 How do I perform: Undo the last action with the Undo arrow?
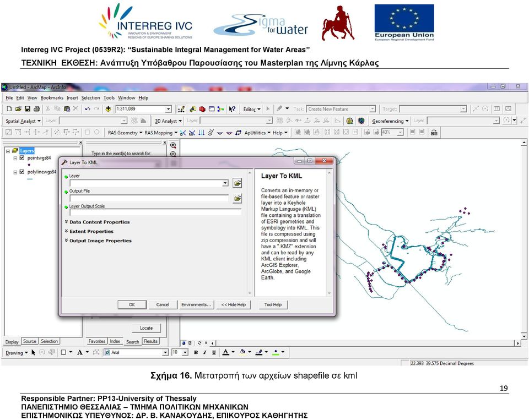[88, 109]
